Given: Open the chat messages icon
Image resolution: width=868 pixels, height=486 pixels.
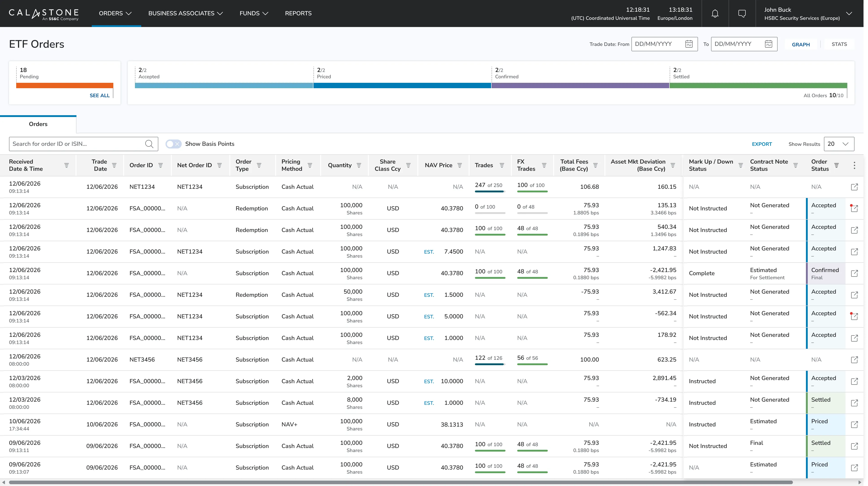Looking at the screenshot, I should (742, 13).
